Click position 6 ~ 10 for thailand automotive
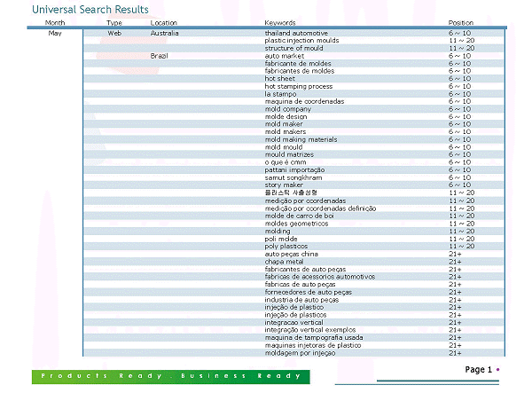The width and height of the screenshot is (532, 393). point(459,33)
